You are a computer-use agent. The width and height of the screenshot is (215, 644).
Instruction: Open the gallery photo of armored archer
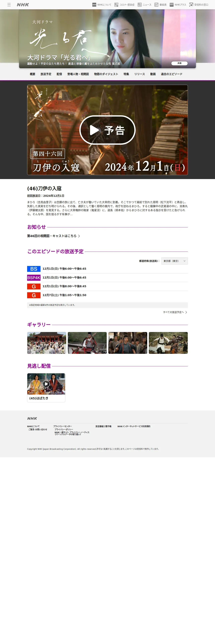pyautogui.click(x=87, y=343)
